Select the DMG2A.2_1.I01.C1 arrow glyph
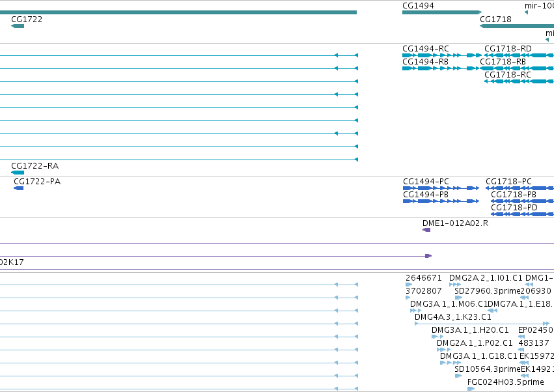Image resolution: width=554 pixels, height=392 pixels. 455,285
